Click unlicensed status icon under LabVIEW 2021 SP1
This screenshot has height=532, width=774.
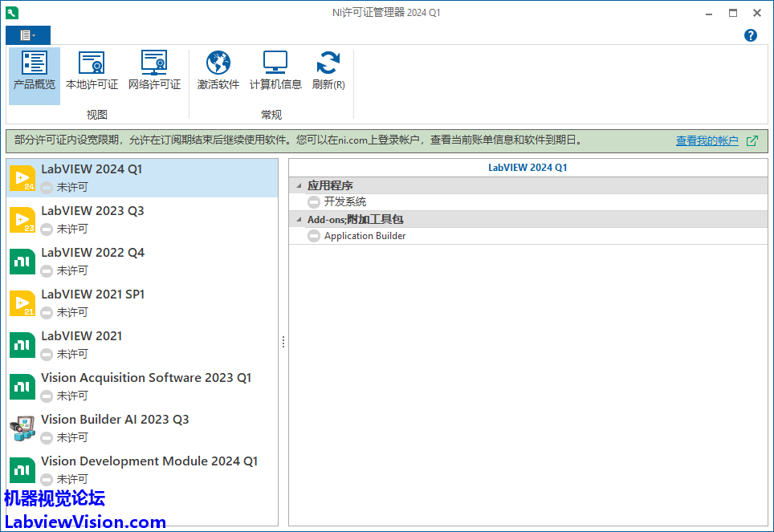click(x=47, y=312)
